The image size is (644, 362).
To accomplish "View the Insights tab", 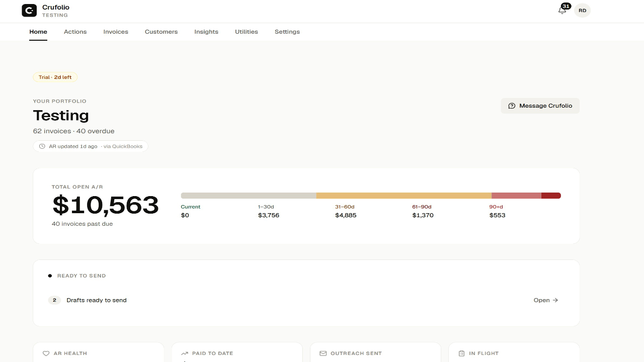I will 206,32.
